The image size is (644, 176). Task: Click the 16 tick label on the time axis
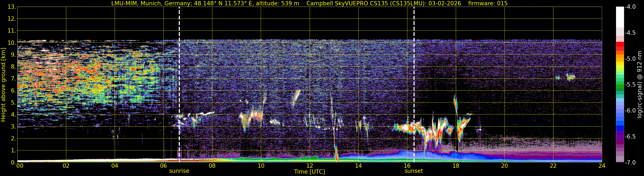click(x=407, y=166)
